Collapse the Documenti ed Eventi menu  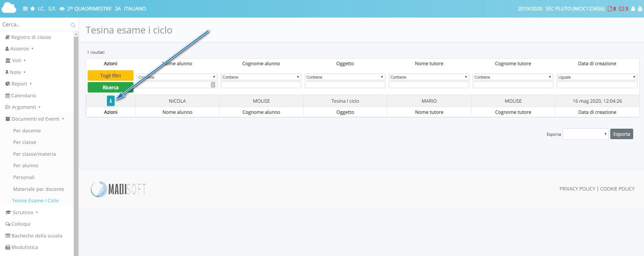35,119
